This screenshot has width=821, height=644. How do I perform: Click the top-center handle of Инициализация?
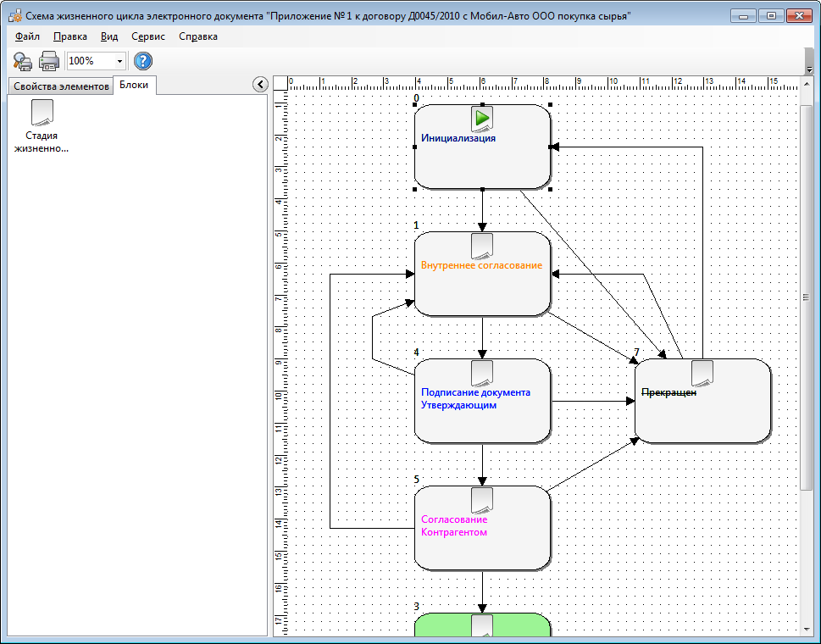pos(482,105)
